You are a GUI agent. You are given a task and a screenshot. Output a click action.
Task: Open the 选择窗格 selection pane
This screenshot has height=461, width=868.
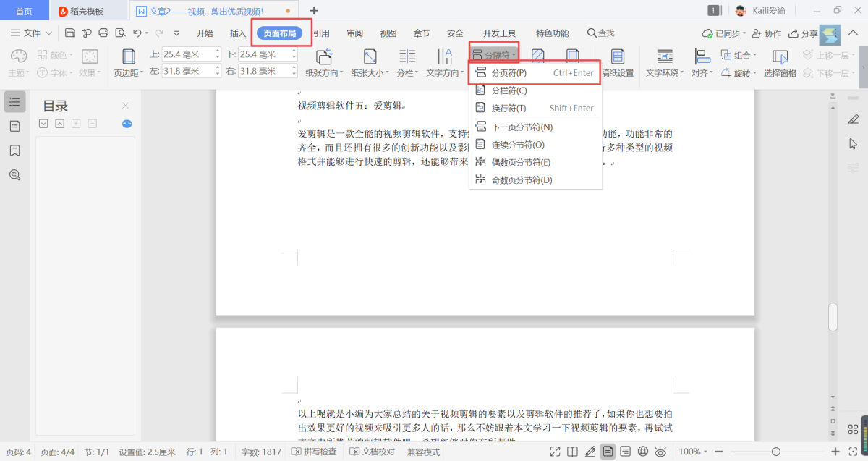[x=780, y=63]
